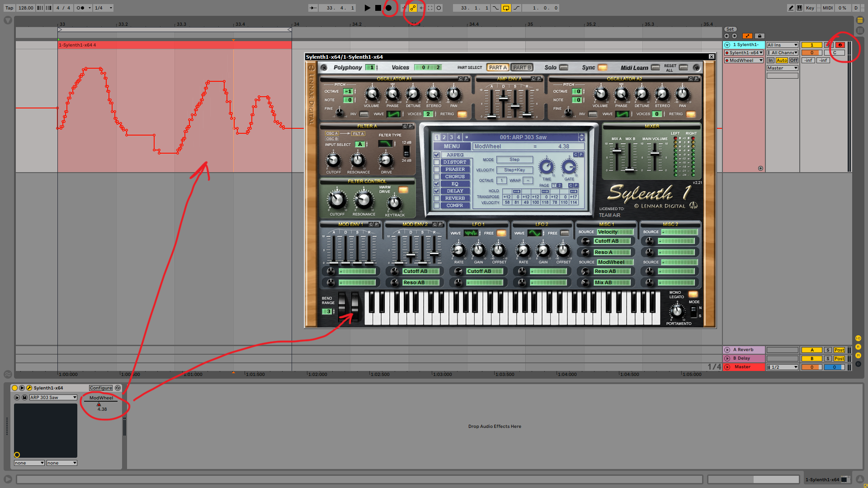Set monitoring to Auto
Viewport: 868px width, 488px height.
click(x=782, y=60)
